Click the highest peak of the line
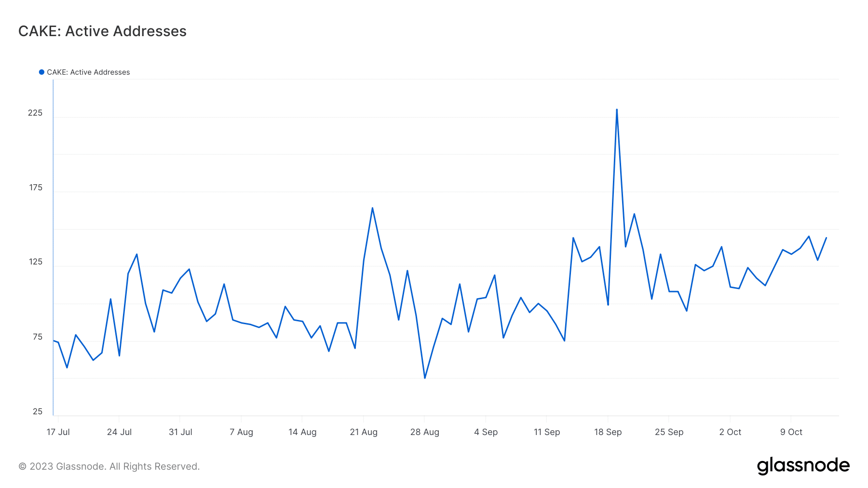Viewport: 868px width, 488px height. point(617,110)
